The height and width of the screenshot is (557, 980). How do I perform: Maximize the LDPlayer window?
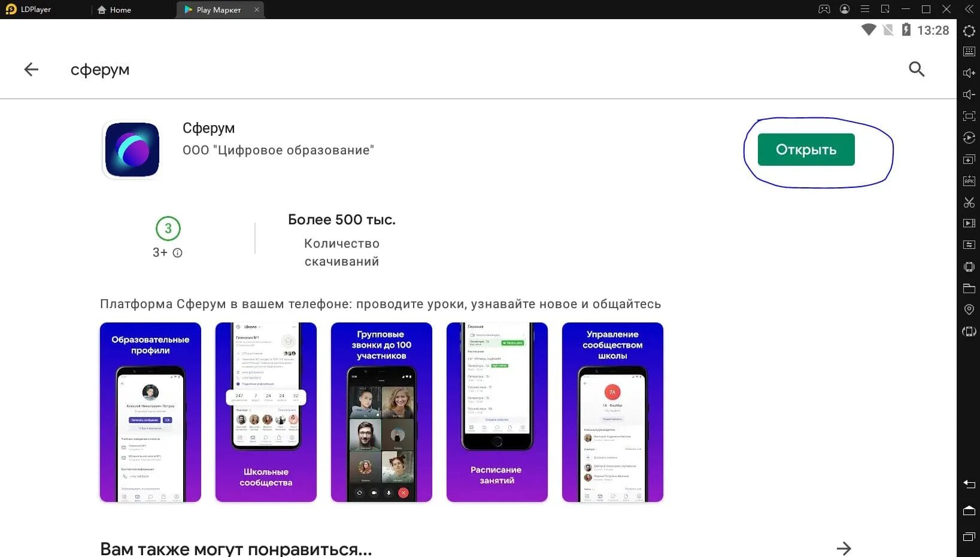coord(926,9)
